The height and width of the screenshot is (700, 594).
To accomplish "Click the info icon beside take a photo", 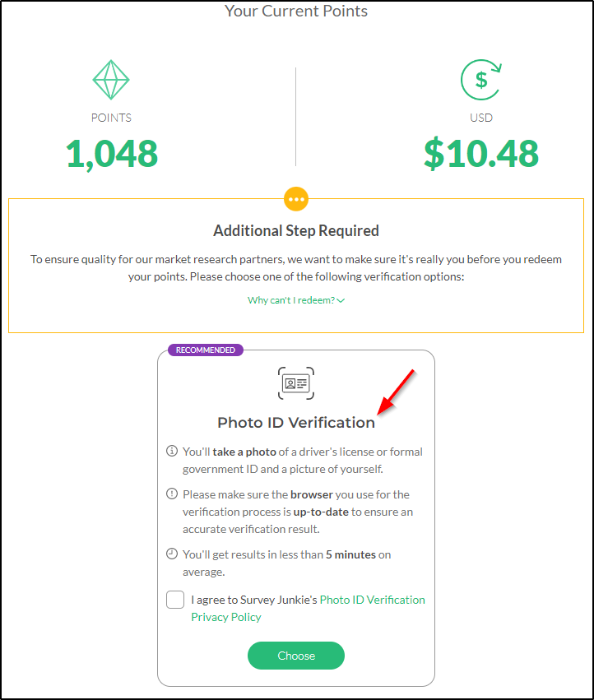I will 172,451.
